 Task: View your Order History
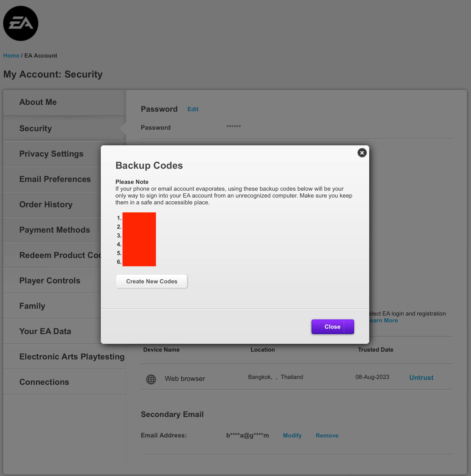coord(46,205)
